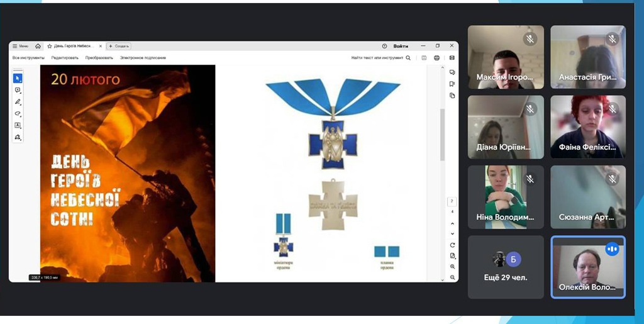The height and width of the screenshot is (324, 644).
Task: Pick the highlighter pen tool
Action: 18,102
